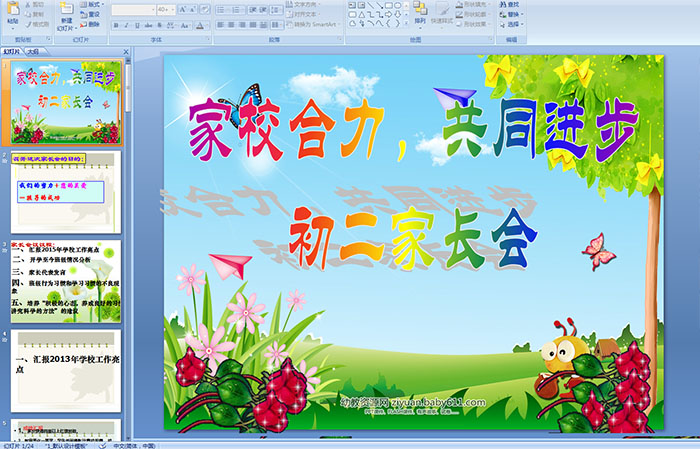Open the Text Direction (文字方向) menu

(x=304, y=4)
